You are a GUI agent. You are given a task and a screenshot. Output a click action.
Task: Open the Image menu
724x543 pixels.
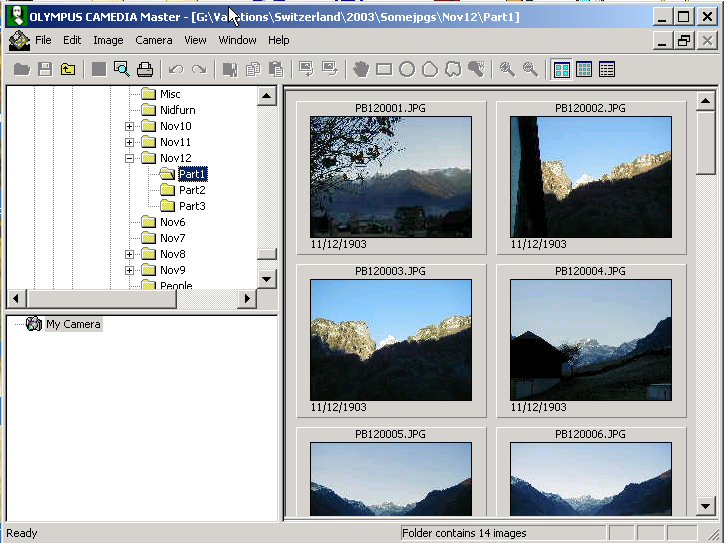tap(108, 40)
